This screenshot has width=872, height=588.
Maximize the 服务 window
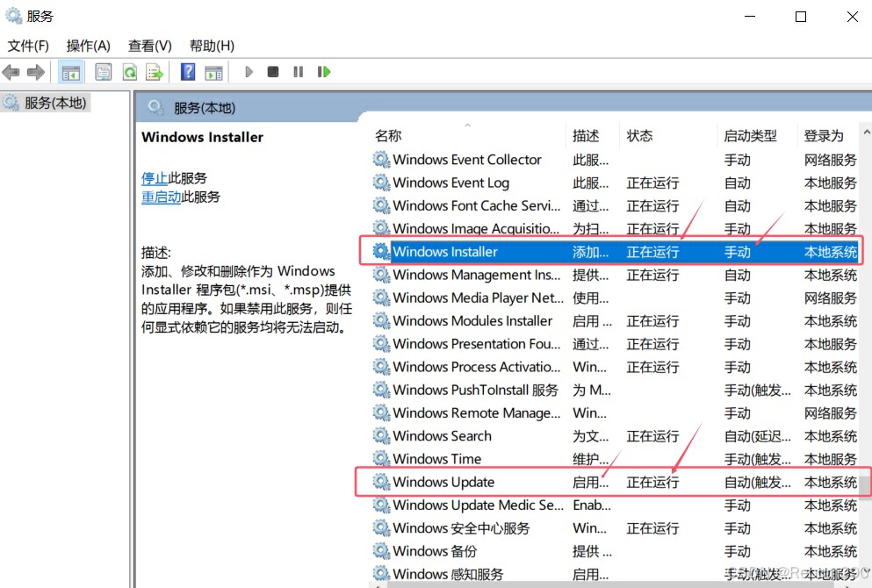[801, 17]
